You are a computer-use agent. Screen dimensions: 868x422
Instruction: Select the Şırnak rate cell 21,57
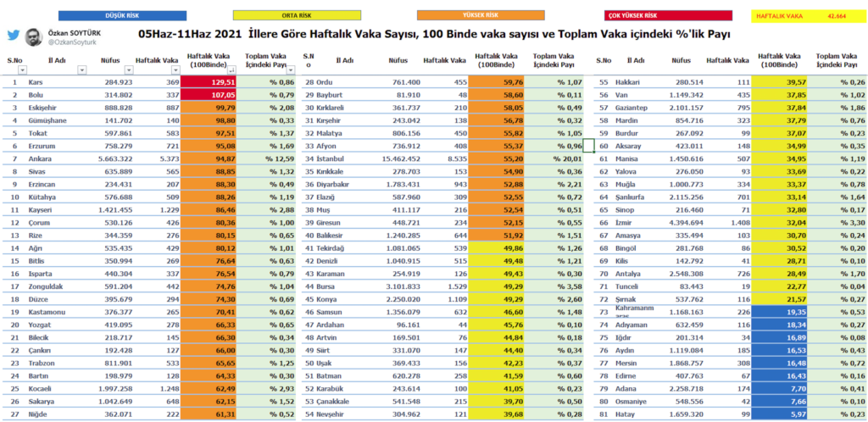pyautogui.click(x=779, y=300)
